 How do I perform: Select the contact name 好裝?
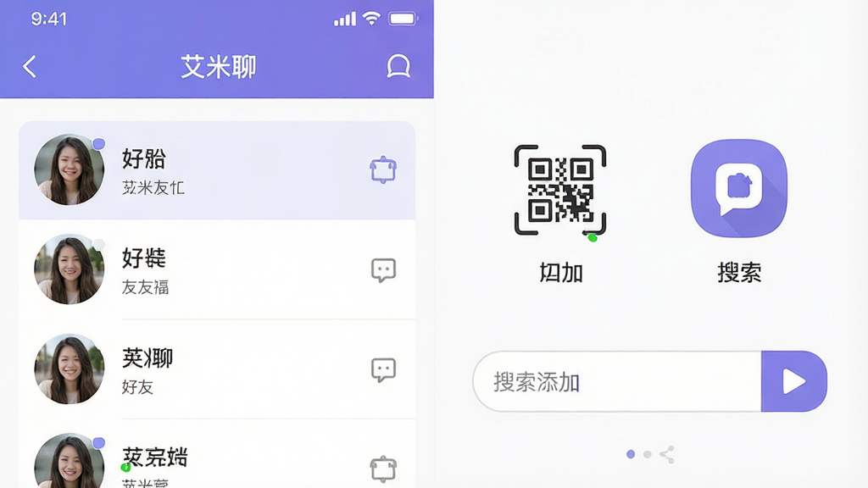144,258
